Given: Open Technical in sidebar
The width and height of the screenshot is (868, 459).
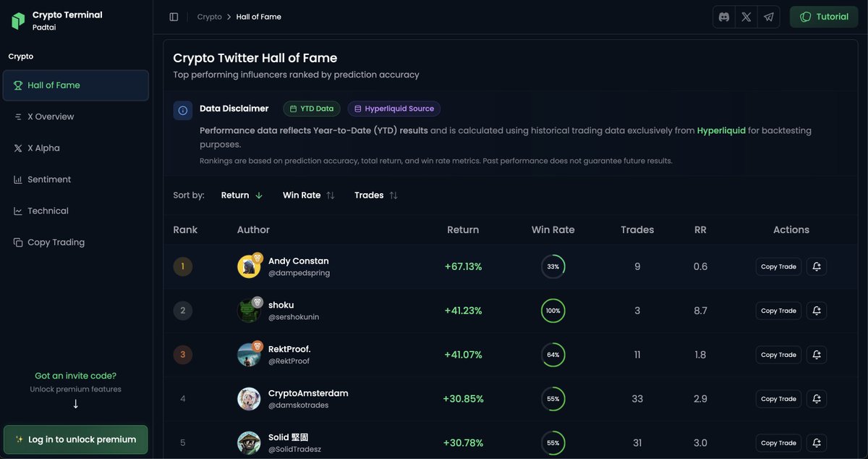Looking at the screenshot, I should [x=76, y=211].
